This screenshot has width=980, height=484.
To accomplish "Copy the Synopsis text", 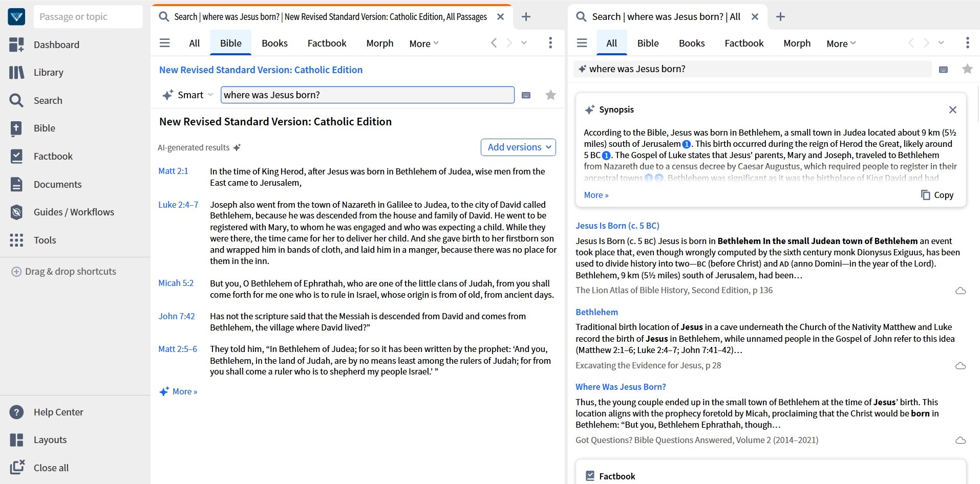I will pos(937,195).
